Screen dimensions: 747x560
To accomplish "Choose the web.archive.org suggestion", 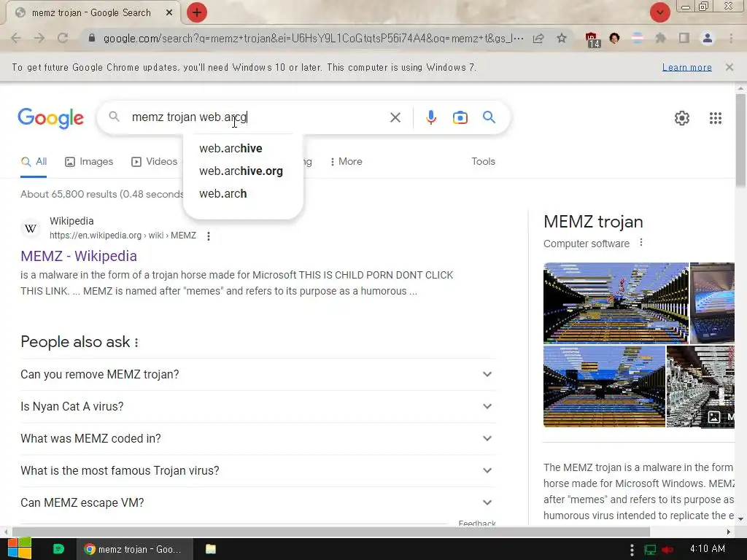I will (242, 171).
